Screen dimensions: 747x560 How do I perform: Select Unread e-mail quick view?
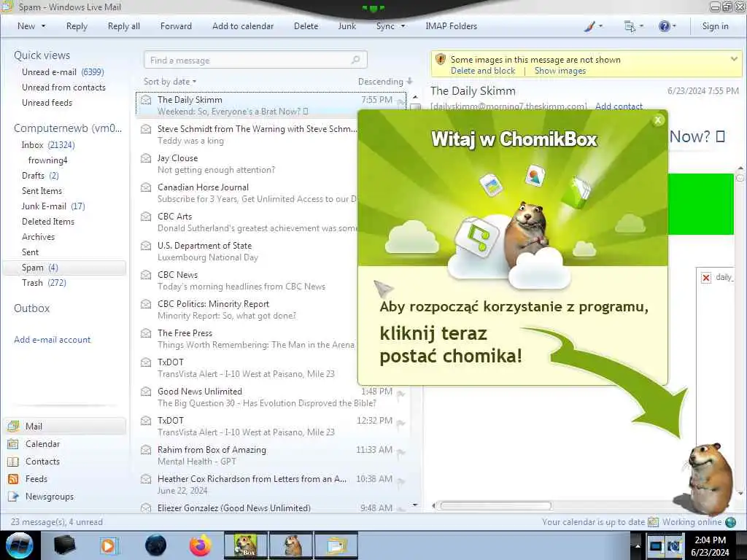click(x=63, y=72)
